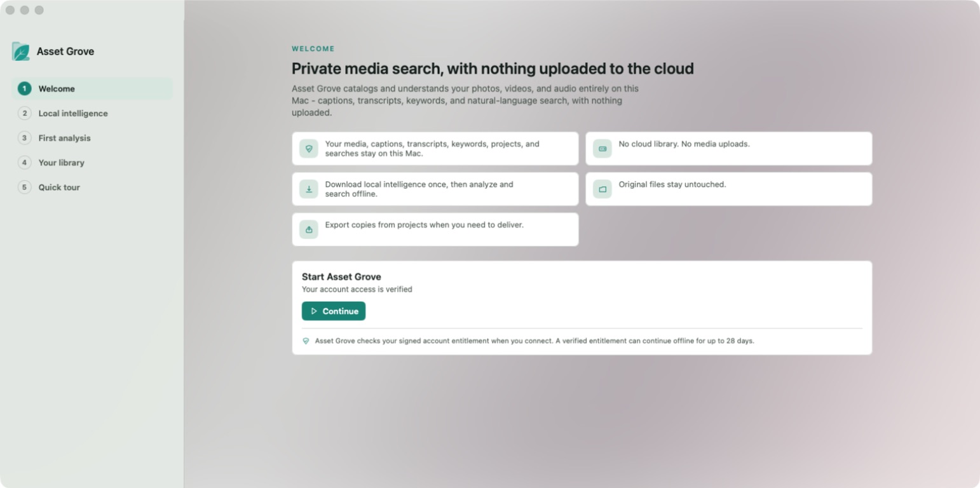Open the Local intelligence step
The image size is (980, 488).
pos(92,113)
